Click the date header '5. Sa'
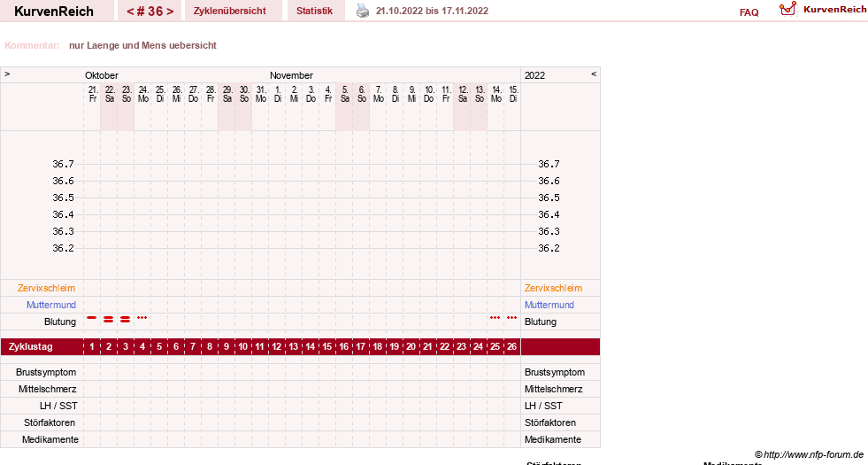The image size is (868, 465). pyautogui.click(x=345, y=94)
